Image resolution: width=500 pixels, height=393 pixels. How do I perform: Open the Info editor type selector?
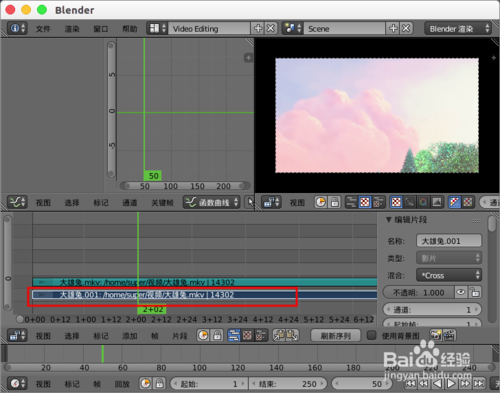click(17, 28)
